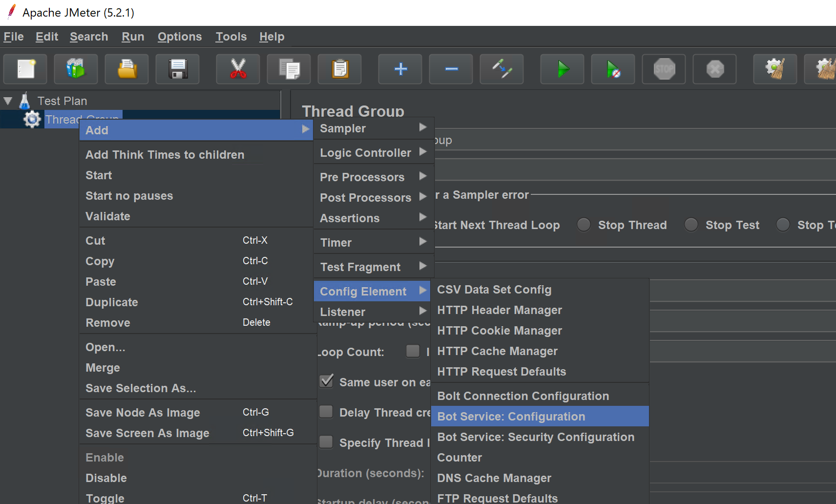Expand the Add submenu

[196, 130]
